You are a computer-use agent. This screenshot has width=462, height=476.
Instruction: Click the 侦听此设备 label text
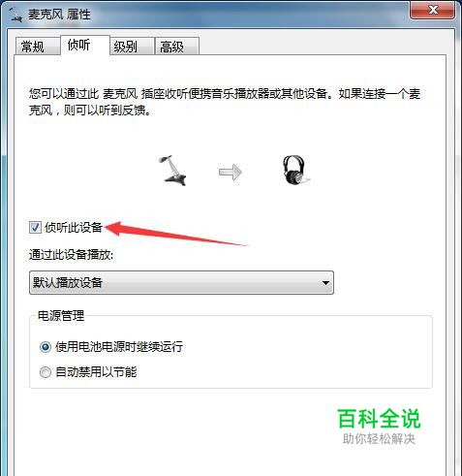pyautogui.click(x=74, y=228)
